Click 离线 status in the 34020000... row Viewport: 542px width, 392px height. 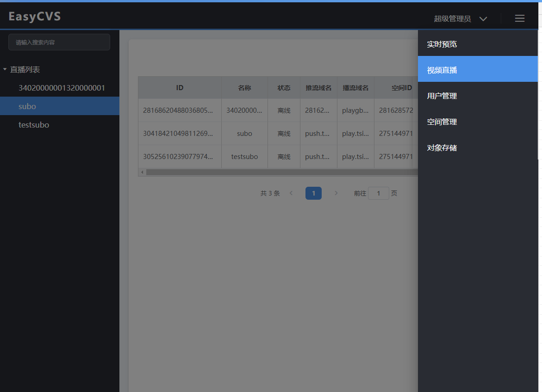point(284,110)
